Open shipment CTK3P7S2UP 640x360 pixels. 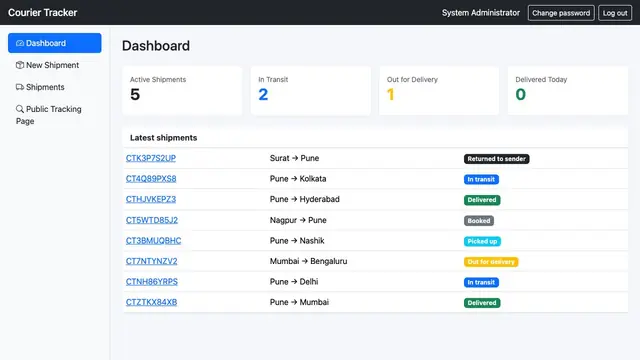[151, 158]
